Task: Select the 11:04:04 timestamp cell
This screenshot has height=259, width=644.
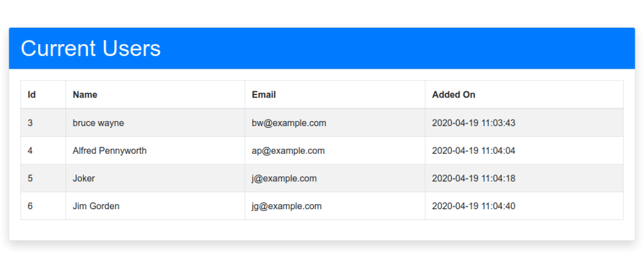Action: pyautogui.click(x=473, y=151)
